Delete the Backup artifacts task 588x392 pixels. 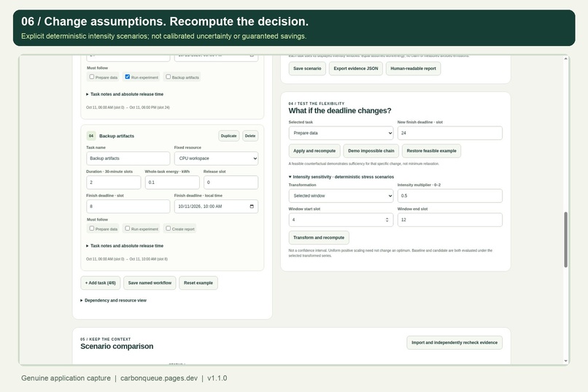(x=250, y=136)
